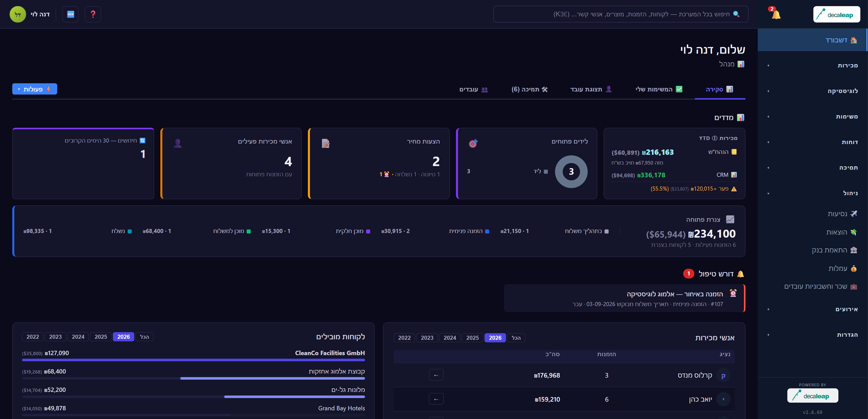The width and height of the screenshot is (868, 419).
Task: Click the money icon for הוצאות
Action: click(854, 232)
